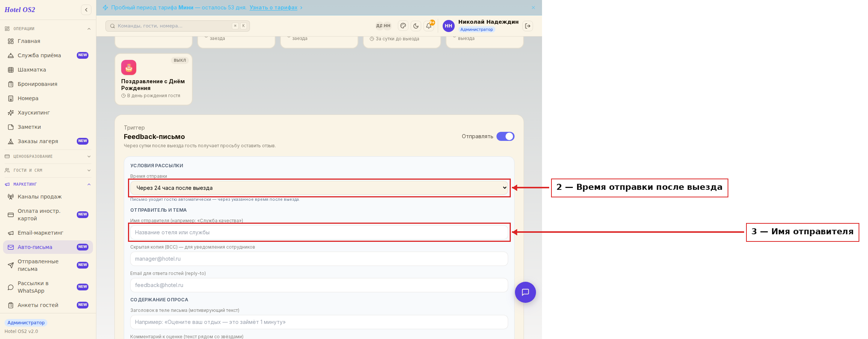The width and height of the screenshot is (868, 339).
Task: Click the Hotel OS2 v2.0 version text
Action: (21, 331)
